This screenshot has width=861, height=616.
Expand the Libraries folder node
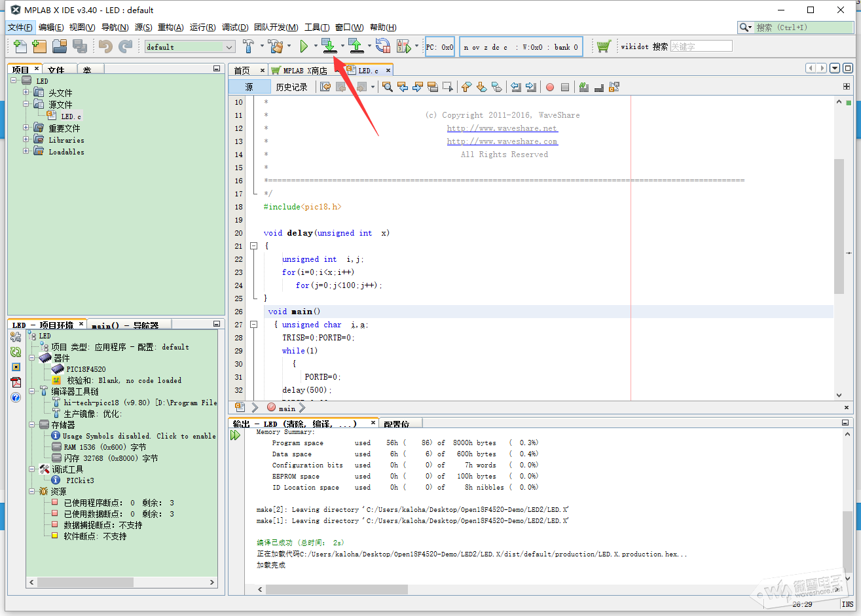click(x=26, y=139)
